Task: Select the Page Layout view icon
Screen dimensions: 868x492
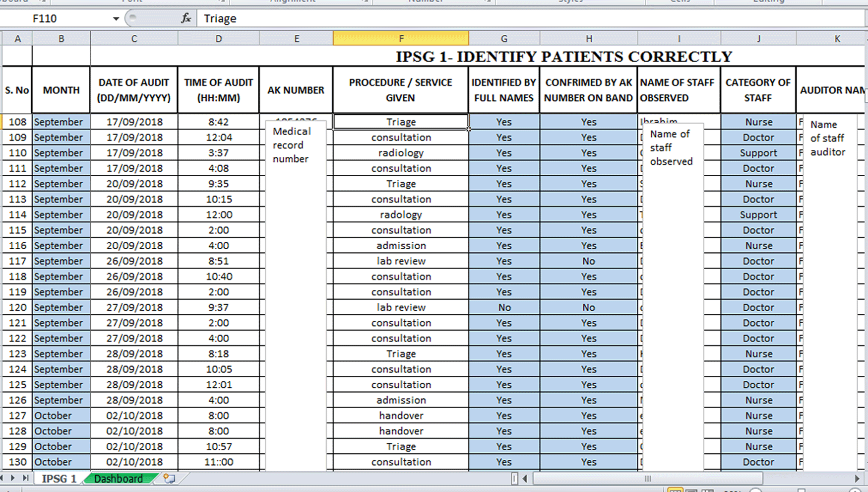Action: (692, 491)
